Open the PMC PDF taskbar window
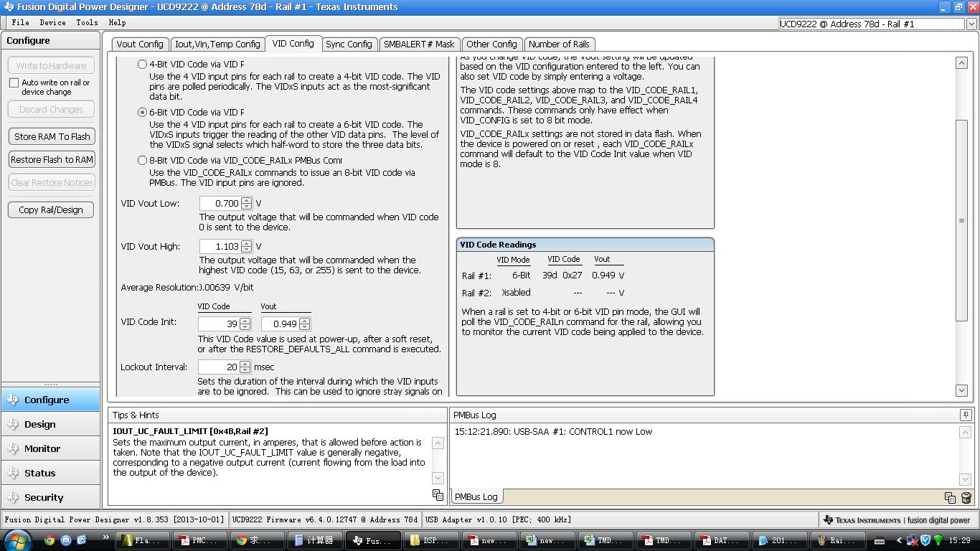This screenshot has width=980, height=551. 200,540
